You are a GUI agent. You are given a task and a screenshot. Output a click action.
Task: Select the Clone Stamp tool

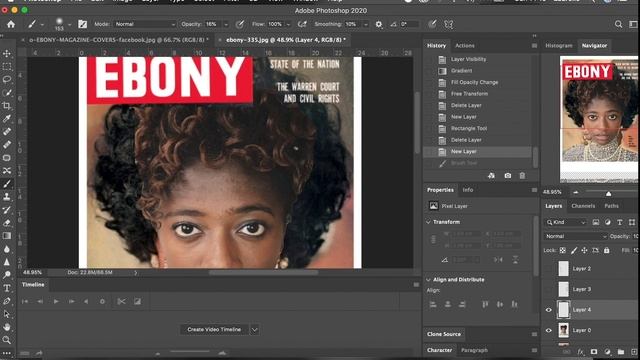7,197
